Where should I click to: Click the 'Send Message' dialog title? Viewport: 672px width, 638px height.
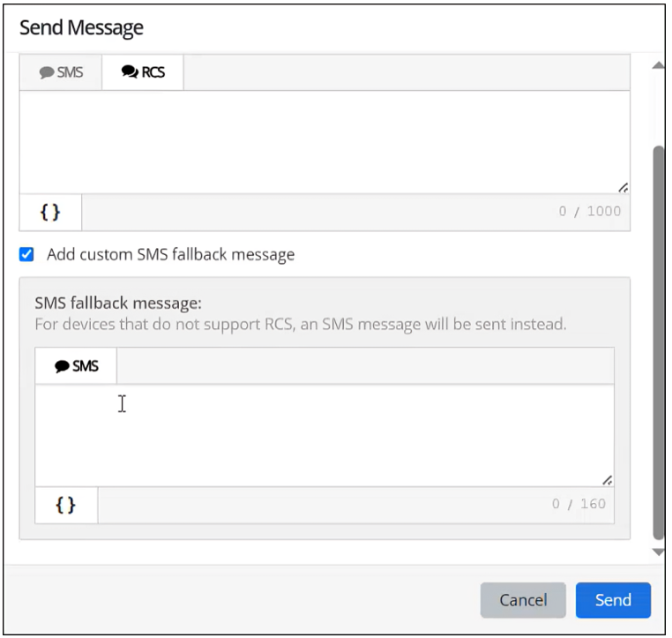click(81, 27)
